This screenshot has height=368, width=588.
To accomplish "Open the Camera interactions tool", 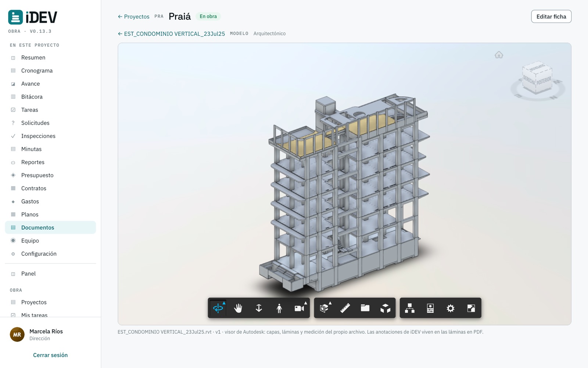I will [x=300, y=308].
